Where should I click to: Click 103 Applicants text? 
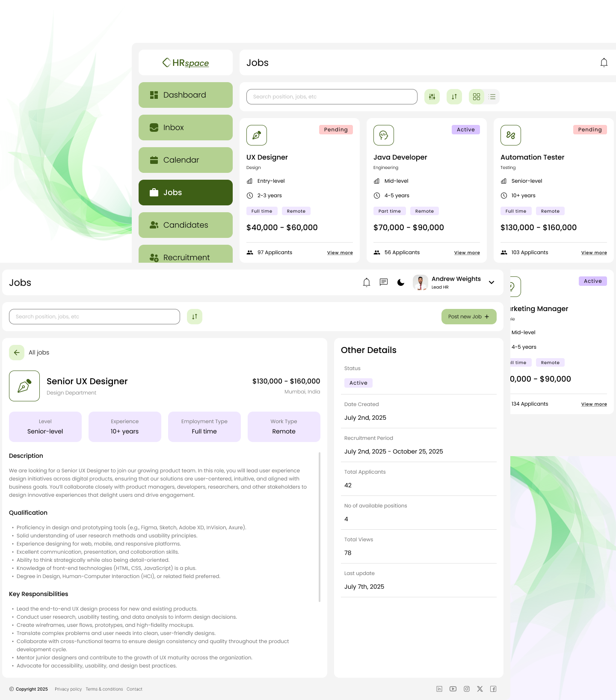(x=530, y=252)
